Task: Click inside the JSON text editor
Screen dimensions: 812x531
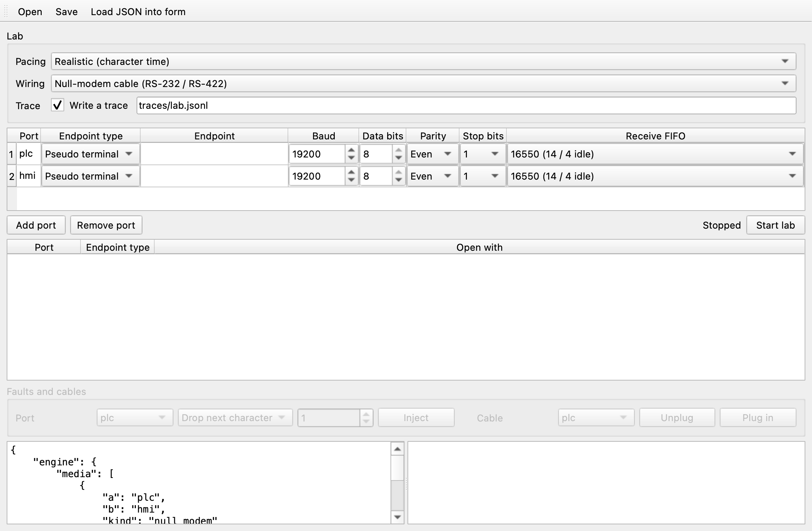Action: [199, 483]
